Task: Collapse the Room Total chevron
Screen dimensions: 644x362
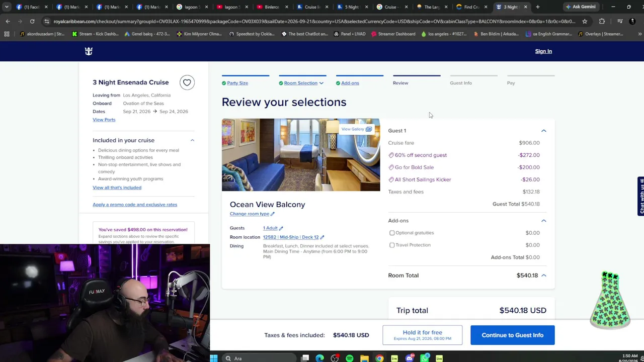Action: point(543,276)
